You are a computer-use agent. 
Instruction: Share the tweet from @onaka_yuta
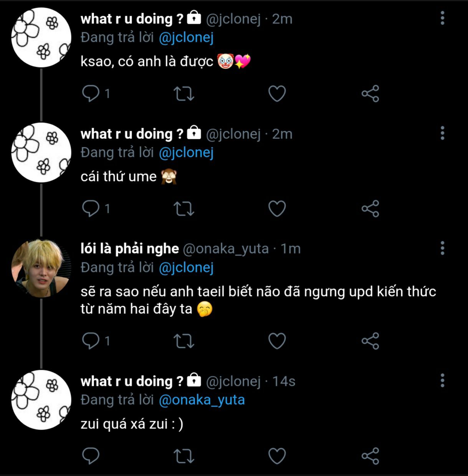(x=370, y=341)
